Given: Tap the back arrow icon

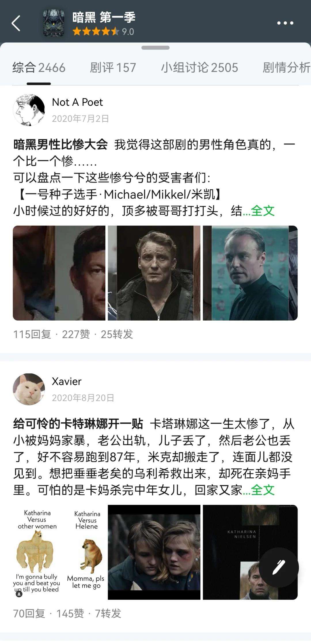Looking at the screenshot, I should point(16,23).
